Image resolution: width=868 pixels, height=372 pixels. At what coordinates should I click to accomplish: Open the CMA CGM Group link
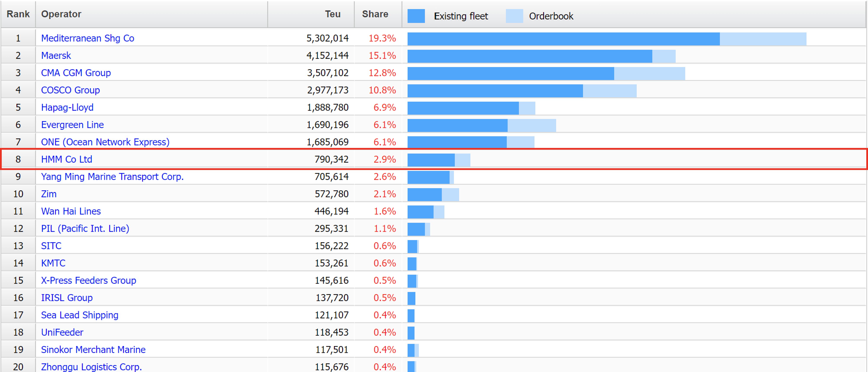(76, 73)
